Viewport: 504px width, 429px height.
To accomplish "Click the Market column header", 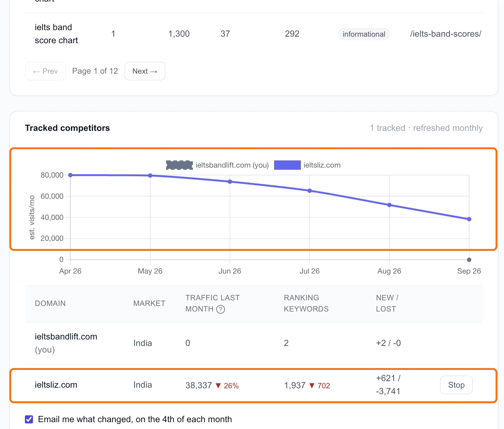I will pos(149,303).
